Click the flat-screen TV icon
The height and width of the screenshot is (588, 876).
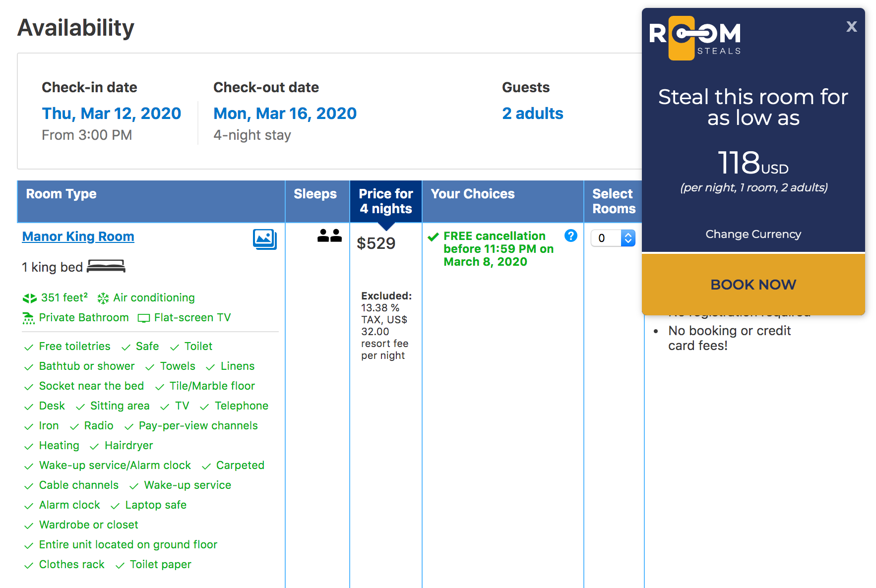144,318
